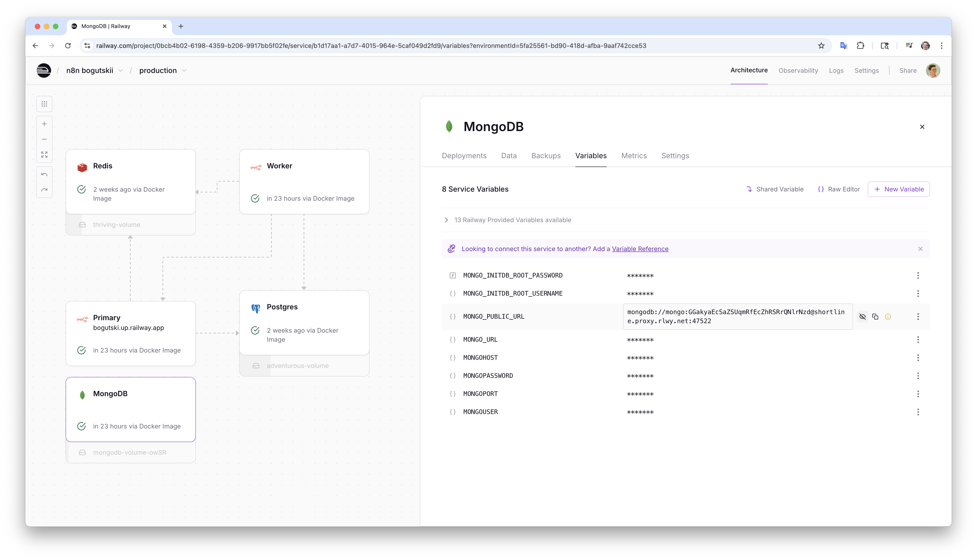This screenshot has height=560, width=977.
Task: Zoom out the architecture canvas
Action: [x=44, y=139]
